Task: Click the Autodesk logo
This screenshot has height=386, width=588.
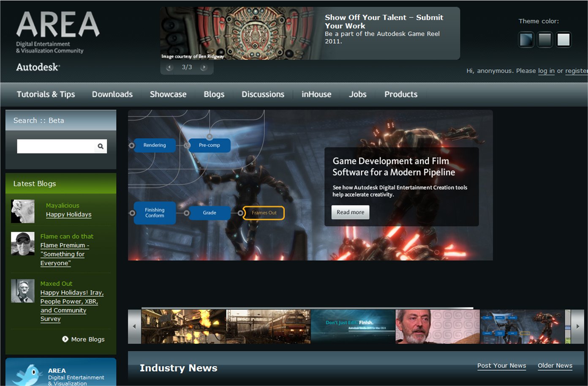Action: click(38, 67)
